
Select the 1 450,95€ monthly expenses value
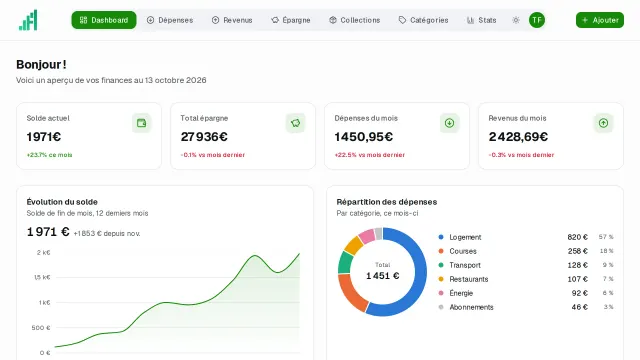364,137
